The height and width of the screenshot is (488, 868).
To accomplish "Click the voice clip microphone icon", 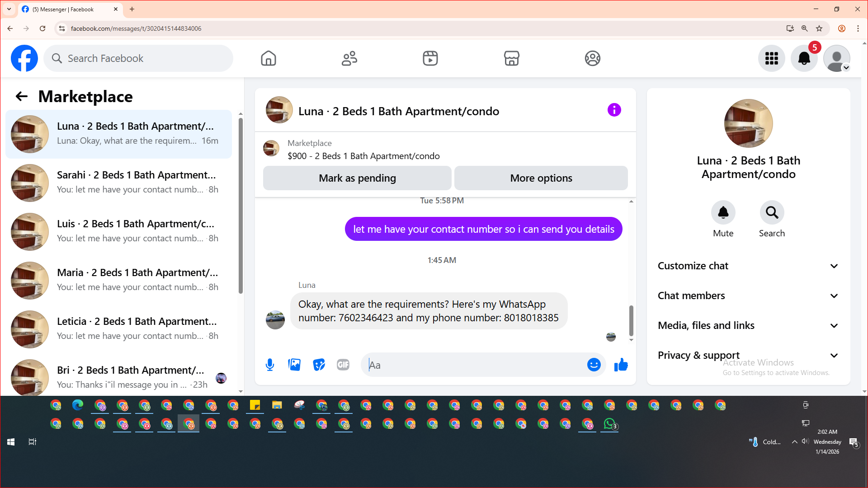I will point(270,365).
